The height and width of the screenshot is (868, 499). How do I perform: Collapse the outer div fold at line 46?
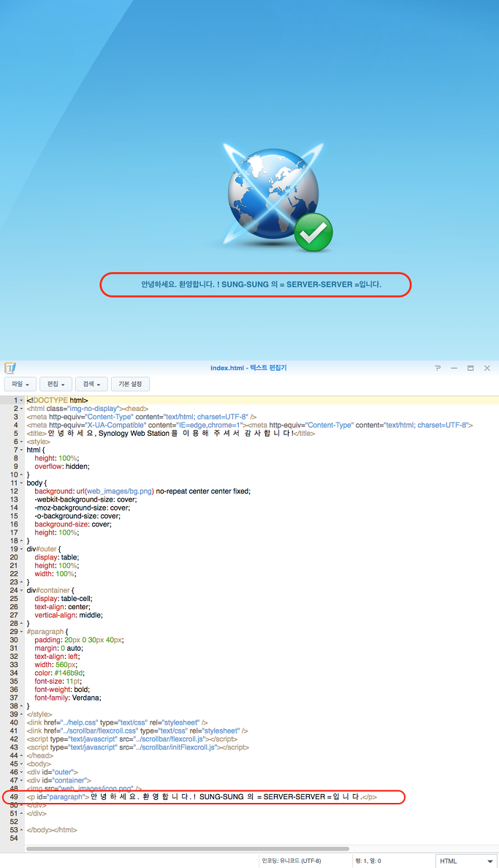point(22,772)
